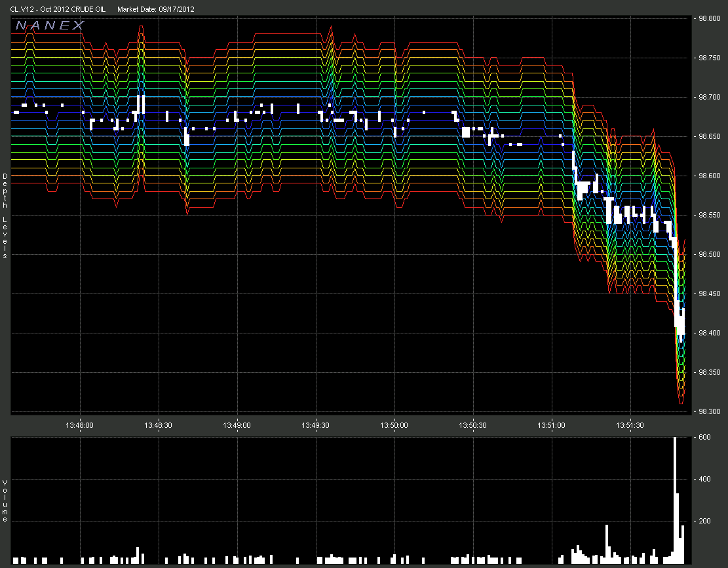The height and width of the screenshot is (568, 728).
Task: Select the 13:48:00 time axis label
Action: (x=80, y=425)
